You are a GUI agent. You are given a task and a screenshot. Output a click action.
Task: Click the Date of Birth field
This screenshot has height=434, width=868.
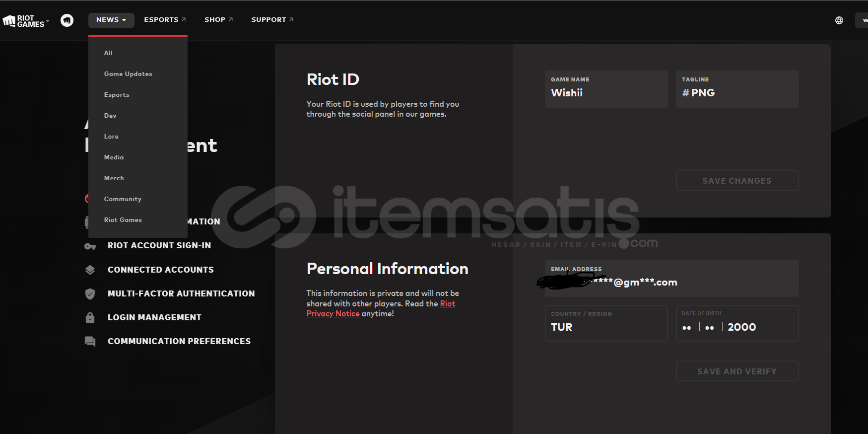pyautogui.click(x=737, y=323)
